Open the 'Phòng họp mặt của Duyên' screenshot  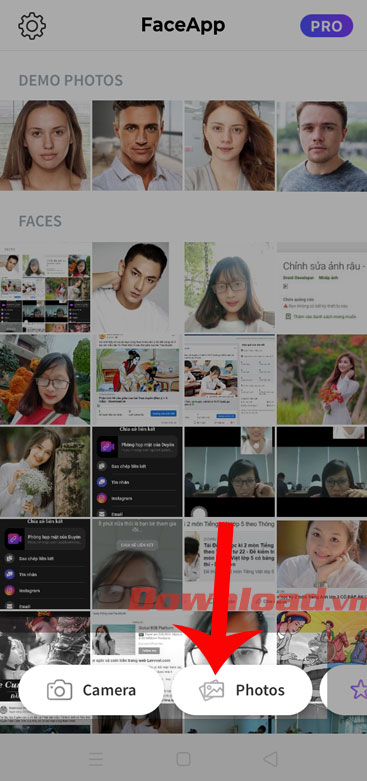point(137,472)
